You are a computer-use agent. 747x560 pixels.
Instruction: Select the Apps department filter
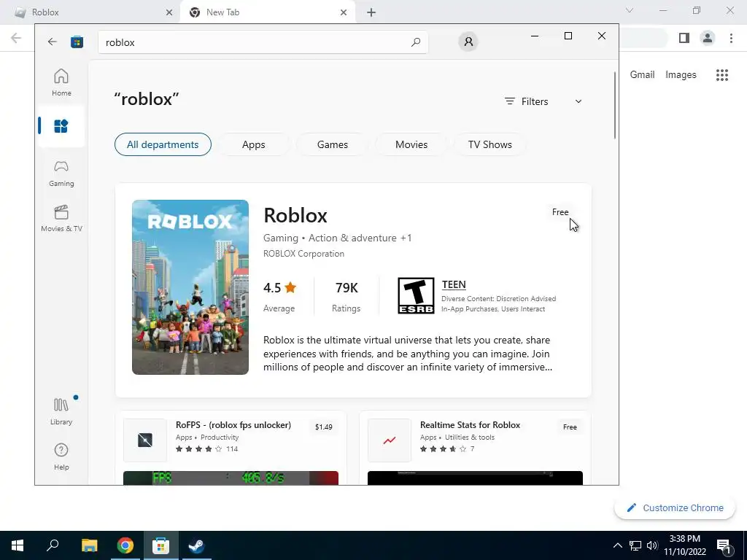pyautogui.click(x=253, y=144)
